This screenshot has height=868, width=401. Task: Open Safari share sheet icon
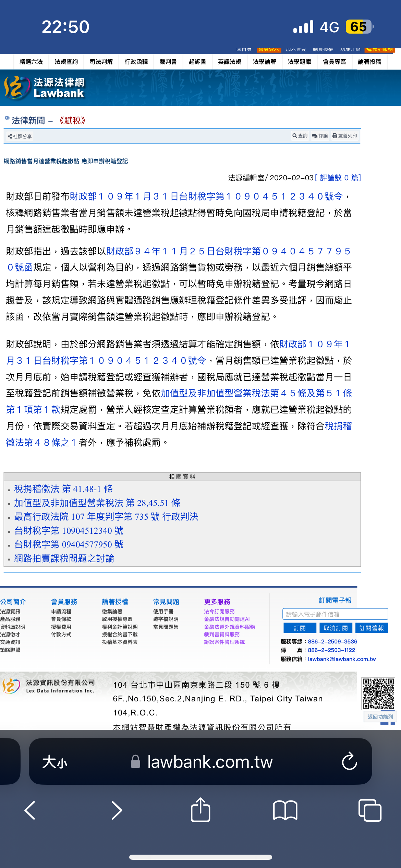(x=200, y=809)
